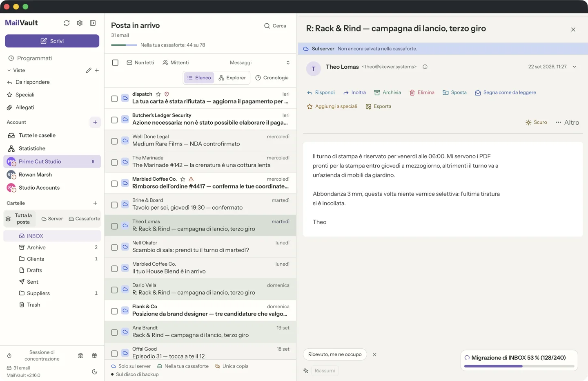Click the warning triangle on the Marbled Coffee Co. refund email
588x381 pixels.
click(191, 179)
